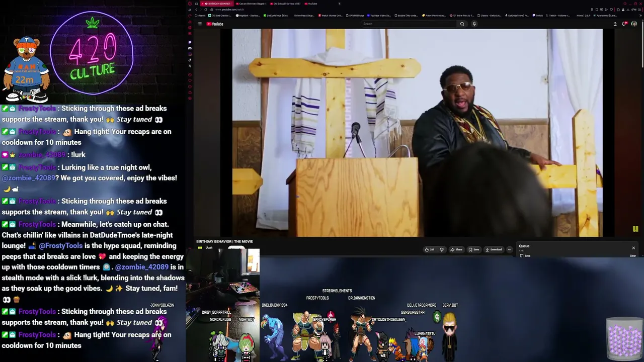This screenshot has width=644, height=362.
Task: Click the 420 Culture neon logo
Action: (92, 53)
